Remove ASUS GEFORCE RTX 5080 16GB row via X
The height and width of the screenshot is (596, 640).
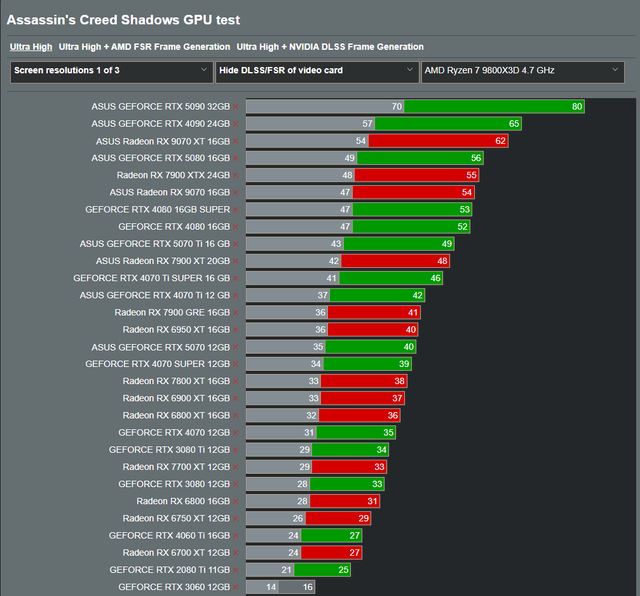click(236, 158)
